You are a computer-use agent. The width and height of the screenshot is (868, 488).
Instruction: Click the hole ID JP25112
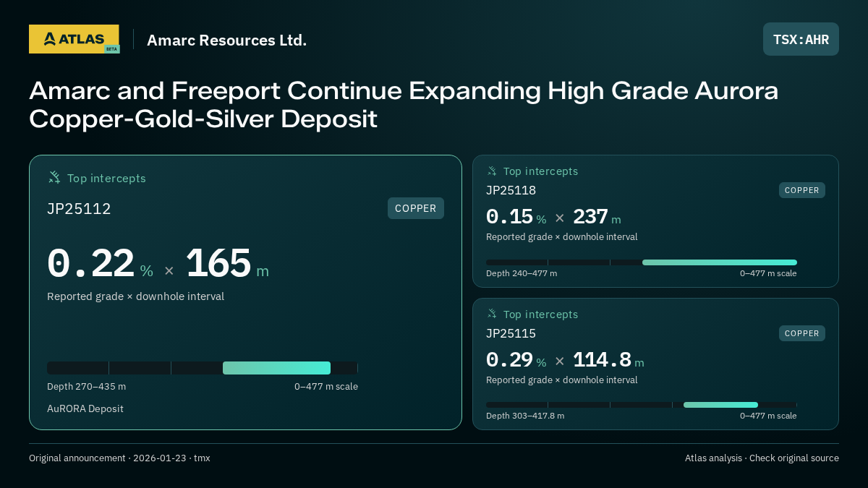point(79,209)
